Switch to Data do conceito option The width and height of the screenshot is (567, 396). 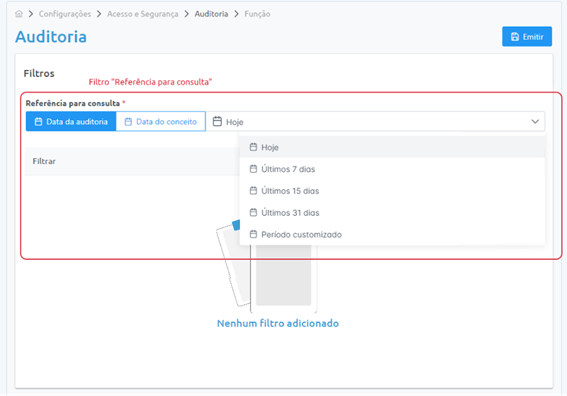point(161,122)
